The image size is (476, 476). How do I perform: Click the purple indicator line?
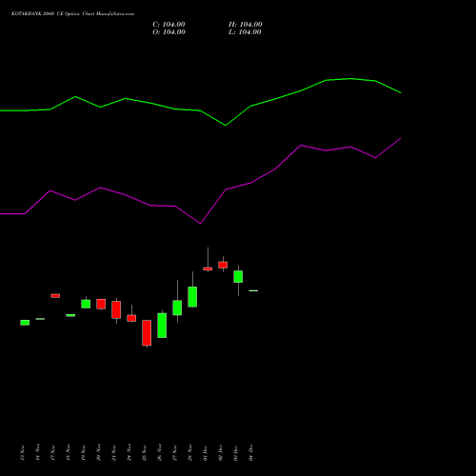click(x=201, y=223)
